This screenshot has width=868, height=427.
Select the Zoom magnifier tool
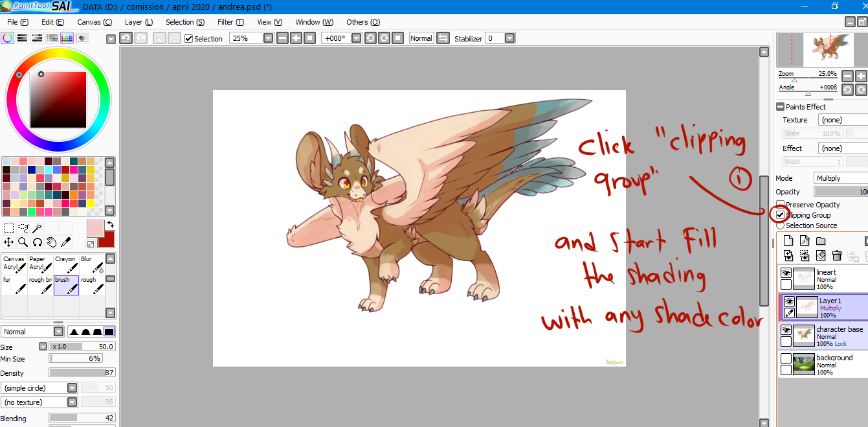pos(23,242)
